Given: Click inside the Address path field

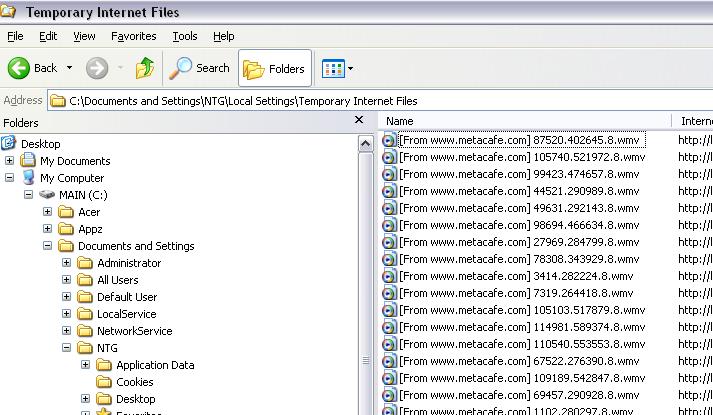Looking at the screenshot, I should (380, 100).
